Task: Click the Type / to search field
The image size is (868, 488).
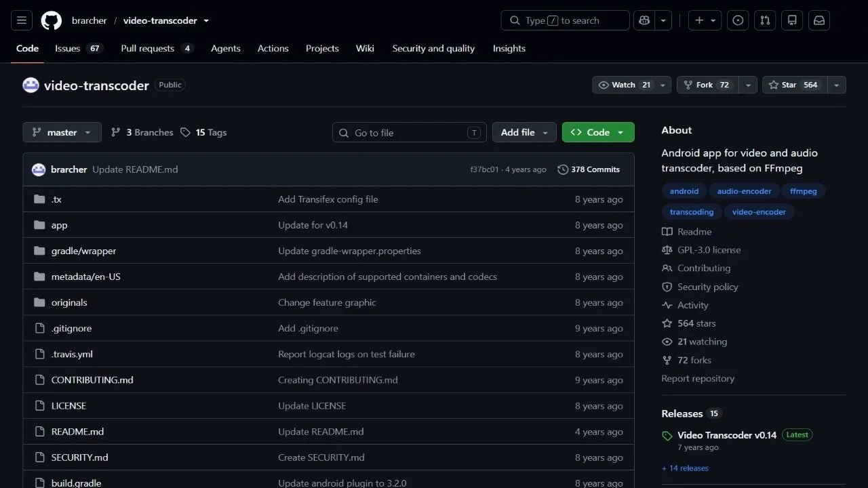Action: point(566,20)
